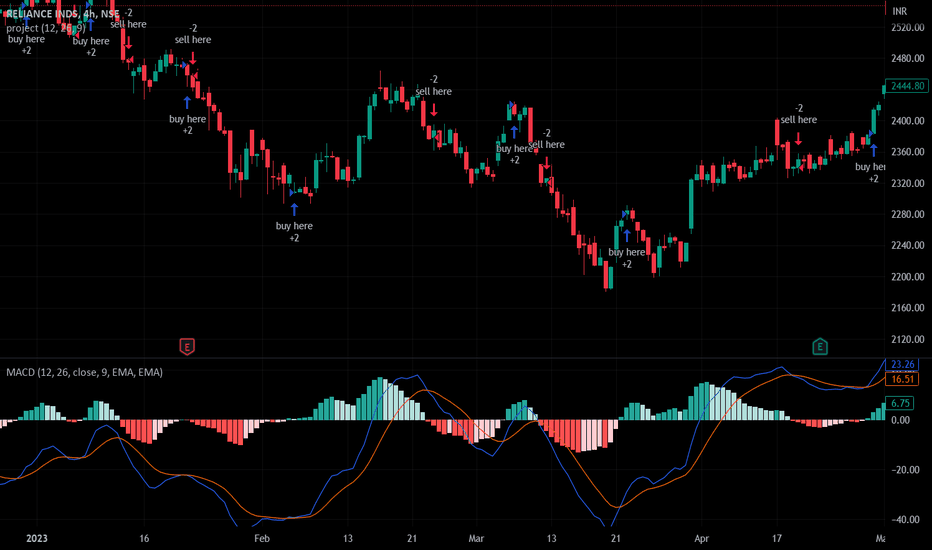Click the red earnings E marker
Viewport: 932px width, 550px height.
pos(187,346)
